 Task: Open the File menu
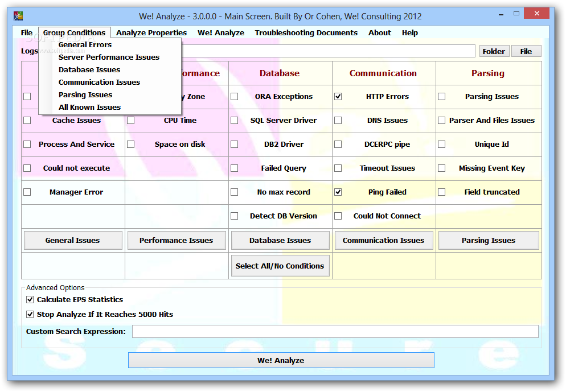(26, 33)
